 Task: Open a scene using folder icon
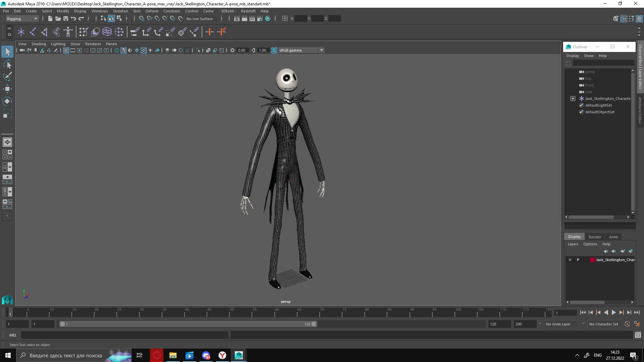[58, 18]
